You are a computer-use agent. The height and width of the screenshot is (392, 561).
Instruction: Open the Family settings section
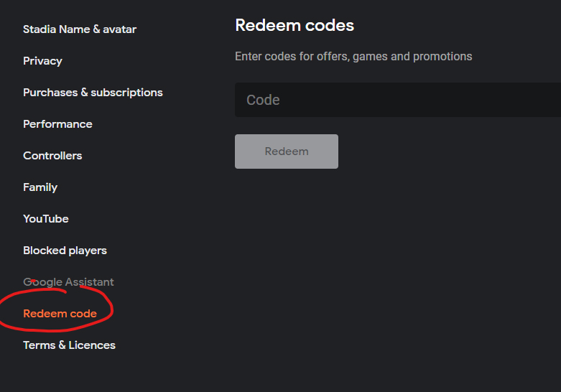click(40, 187)
